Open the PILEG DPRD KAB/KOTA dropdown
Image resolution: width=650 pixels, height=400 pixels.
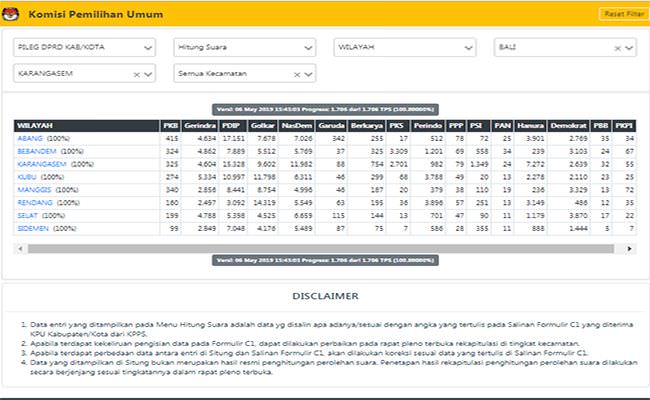(85, 47)
